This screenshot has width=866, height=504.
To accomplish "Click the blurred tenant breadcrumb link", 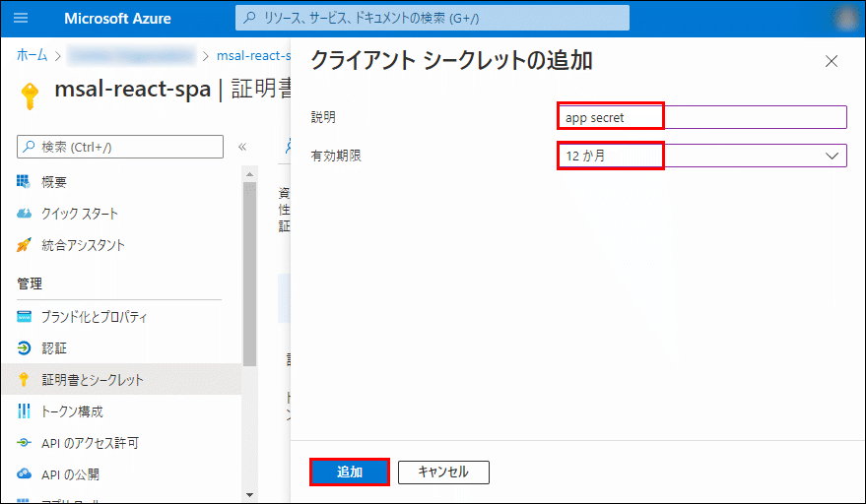I will click(131, 56).
